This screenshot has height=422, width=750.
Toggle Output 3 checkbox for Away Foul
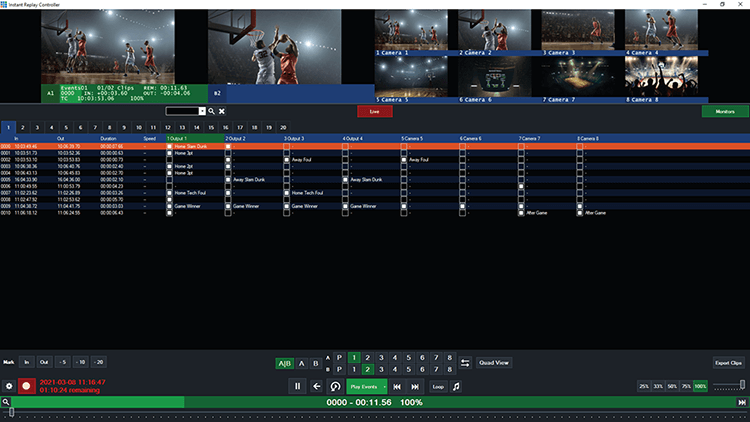click(287, 159)
